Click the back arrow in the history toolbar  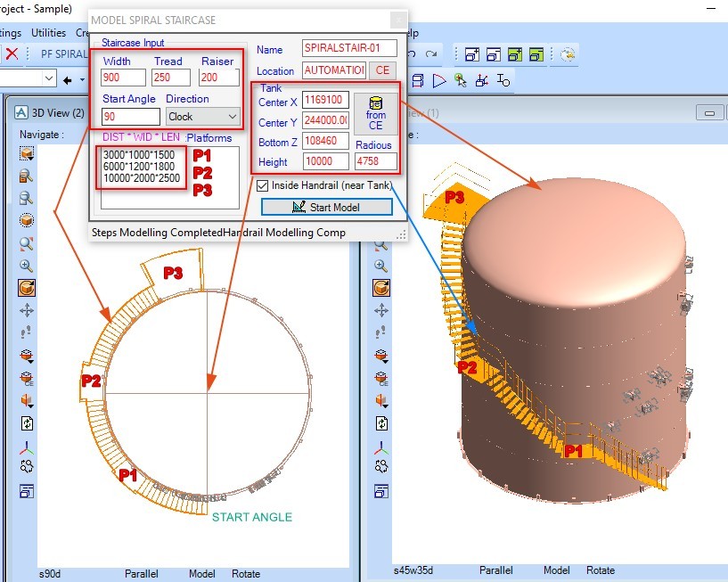tap(68, 80)
